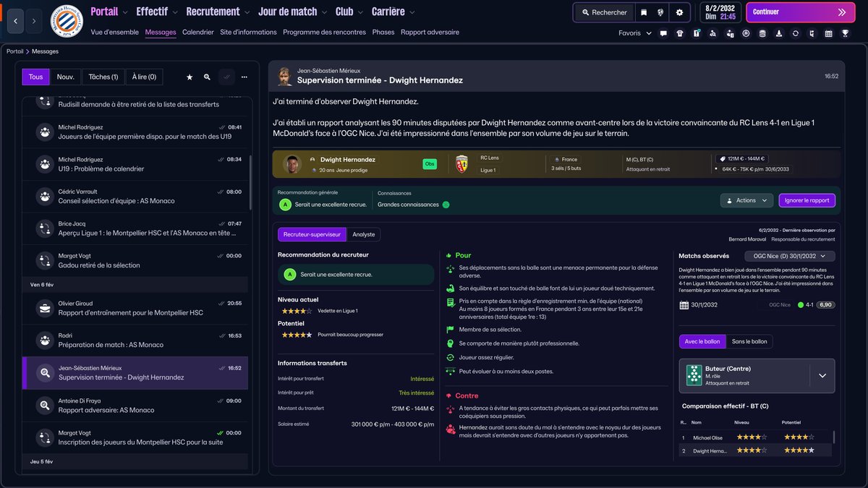
Task: Expand the Portail menu chevron
Action: coord(126,12)
